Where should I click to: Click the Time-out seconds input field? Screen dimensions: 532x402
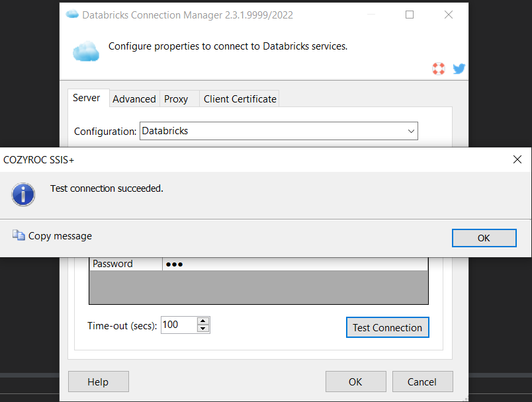point(177,325)
